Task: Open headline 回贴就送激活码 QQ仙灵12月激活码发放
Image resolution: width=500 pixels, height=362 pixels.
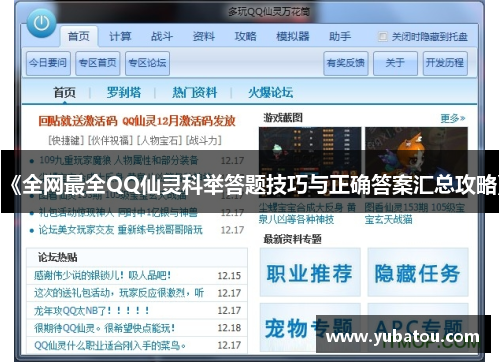Action: pyautogui.click(x=137, y=121)
